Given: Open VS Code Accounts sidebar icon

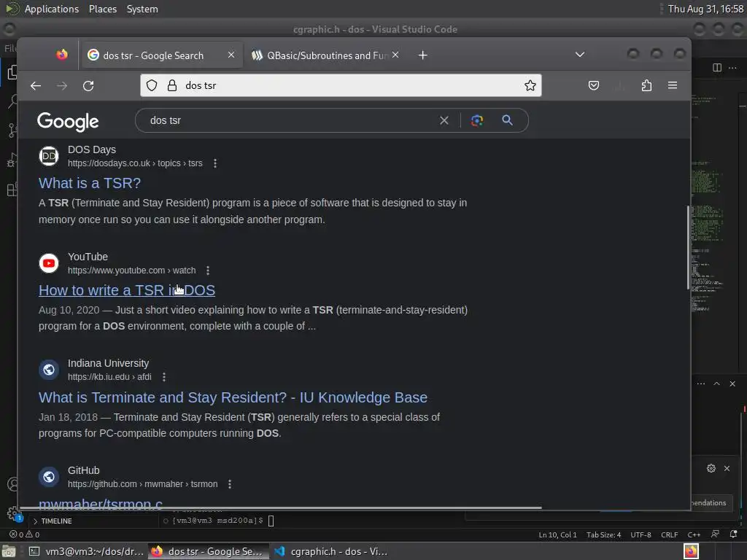Looking at the screenshot, I should pyautogui.click(x=13, y=484).
